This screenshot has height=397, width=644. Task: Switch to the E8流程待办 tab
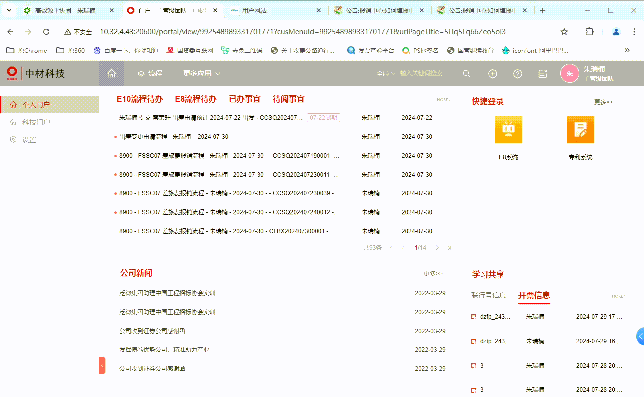[196, 99]
